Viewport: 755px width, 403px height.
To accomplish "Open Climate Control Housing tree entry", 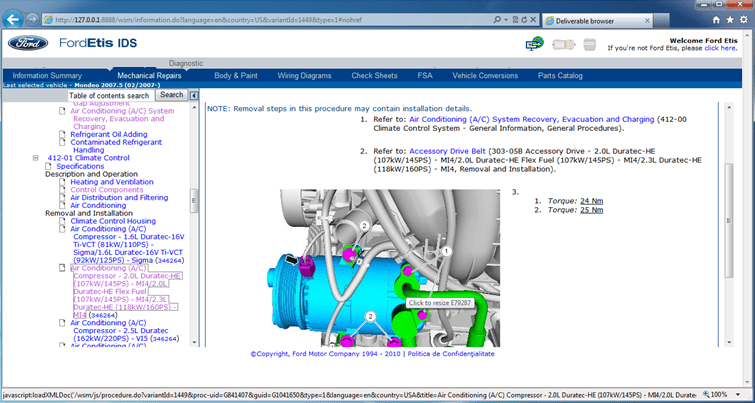I will click(x=113, y=221).
